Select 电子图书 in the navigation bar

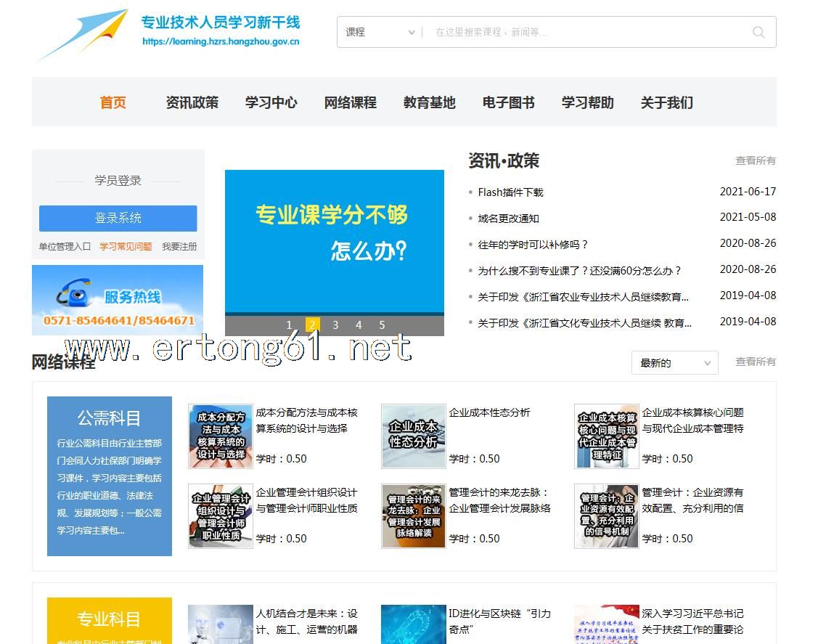coord(508,102)
